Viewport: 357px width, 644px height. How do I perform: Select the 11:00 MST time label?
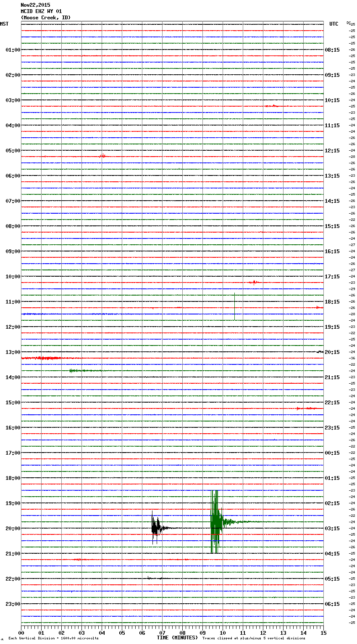click(13, 302)
